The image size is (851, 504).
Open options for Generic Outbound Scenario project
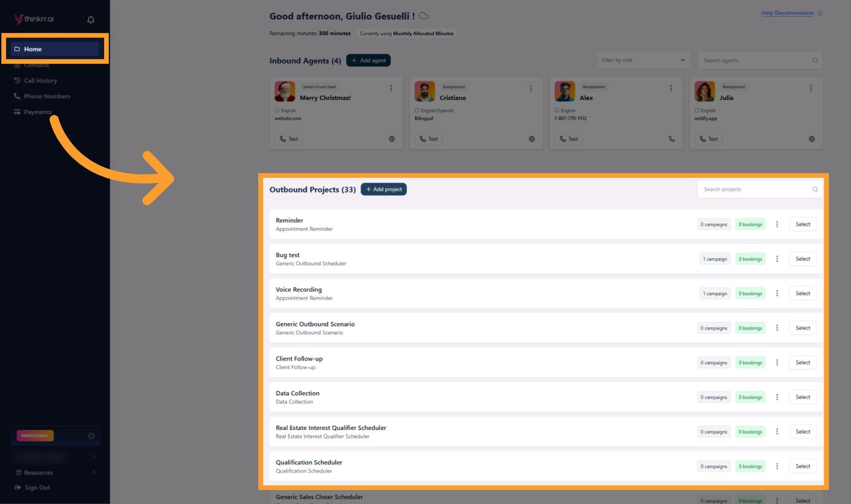pyautogui.click(x=777, y=328)
